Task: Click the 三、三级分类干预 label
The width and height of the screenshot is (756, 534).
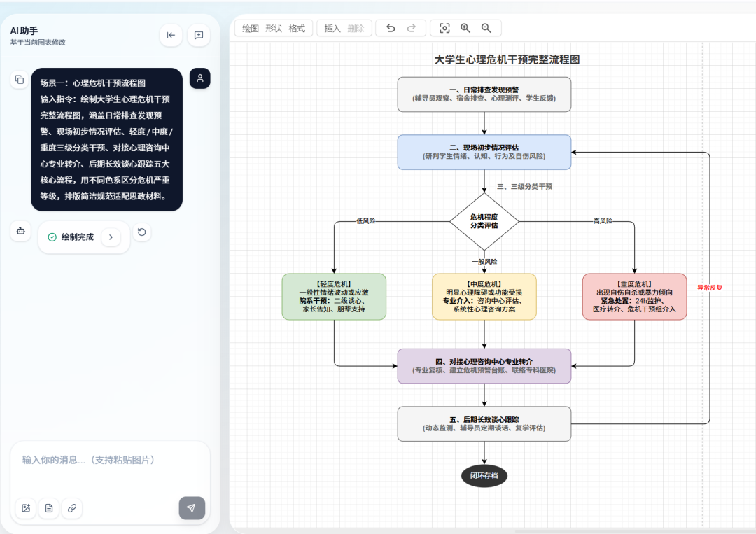Action: click(524, 186)
